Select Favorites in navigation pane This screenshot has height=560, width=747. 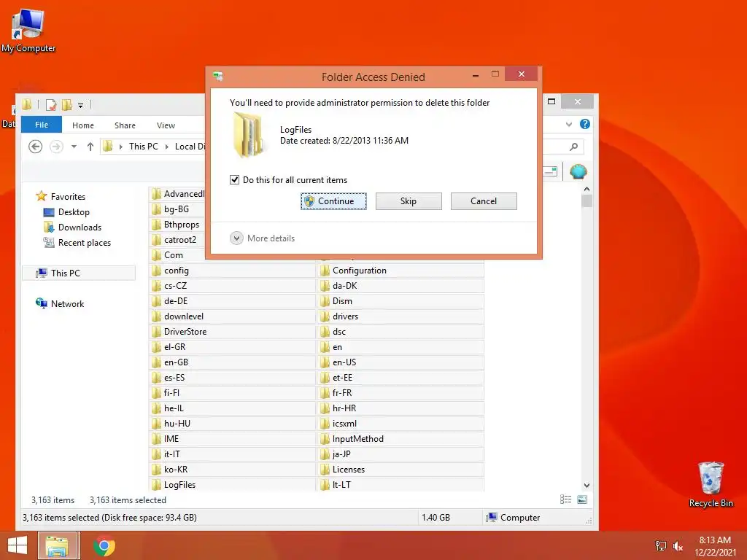[61, 196]
